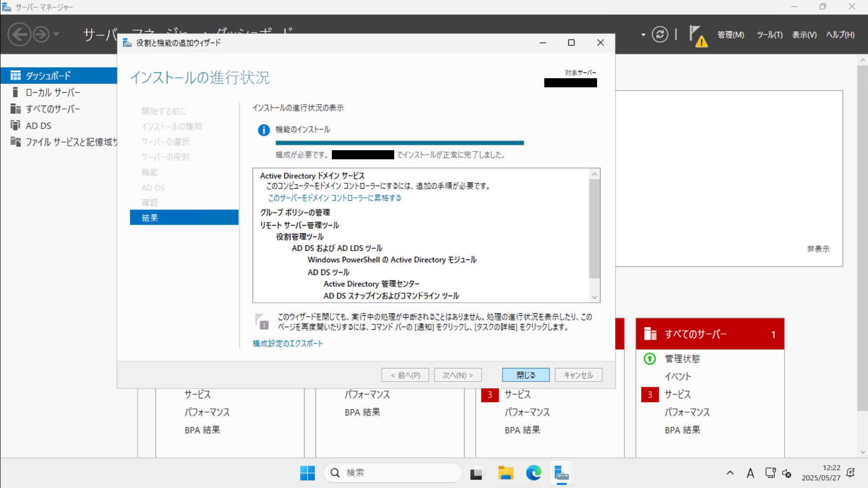Click the キャンセル button in the wizard
The height and width of the screenshot is (488, 868).
tap(578, 375)
